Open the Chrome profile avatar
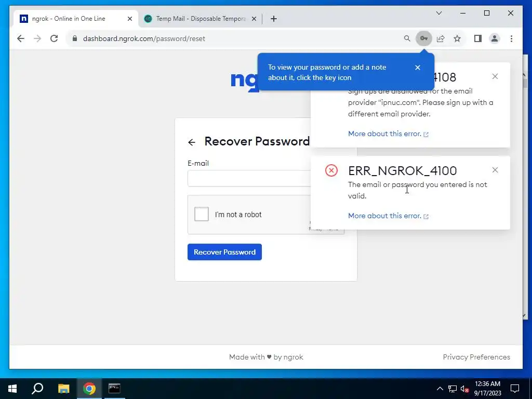 coord(495,38)
